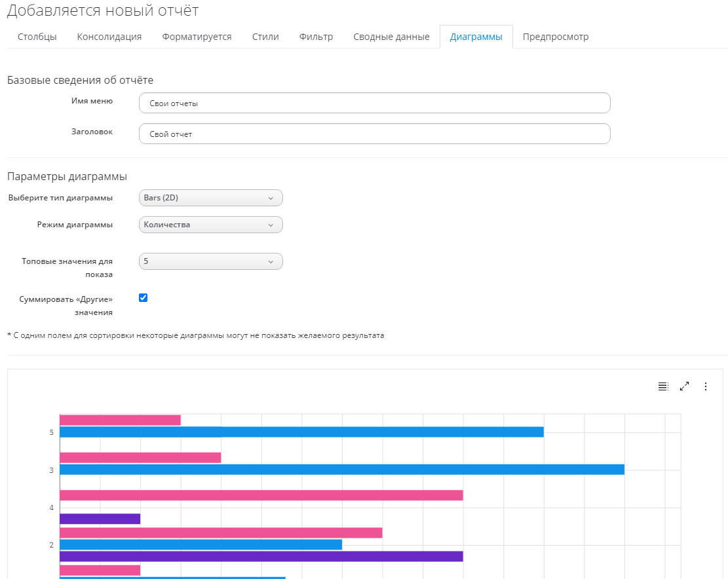Click the Имя меню input field
The height and width of the screenshot is (579, 728).
[x=374, y=103]
